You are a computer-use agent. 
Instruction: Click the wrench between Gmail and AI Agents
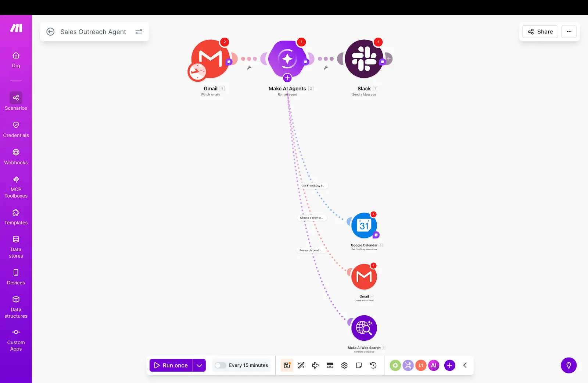[x=249, y=68]
